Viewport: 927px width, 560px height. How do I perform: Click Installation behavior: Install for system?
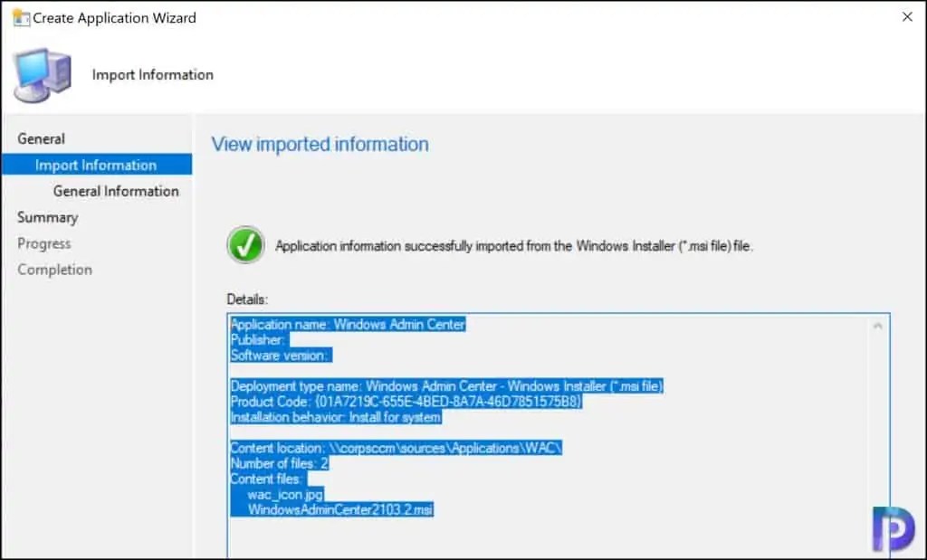coord(336,417)
